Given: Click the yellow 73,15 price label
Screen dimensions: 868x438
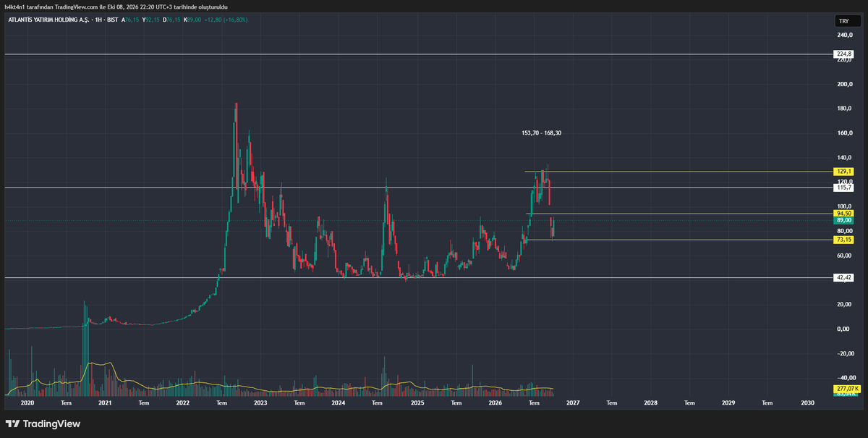Looking at the screenshot, I should (844, 240).
